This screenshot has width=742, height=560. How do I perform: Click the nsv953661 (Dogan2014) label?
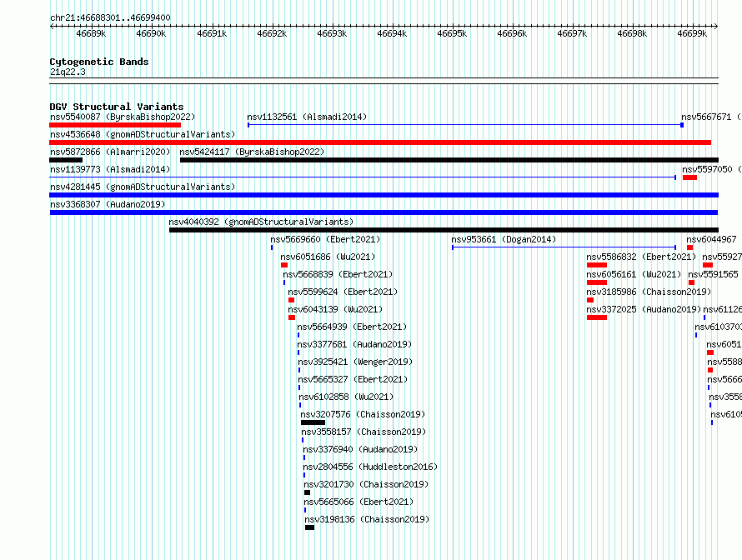click(504, 239)
